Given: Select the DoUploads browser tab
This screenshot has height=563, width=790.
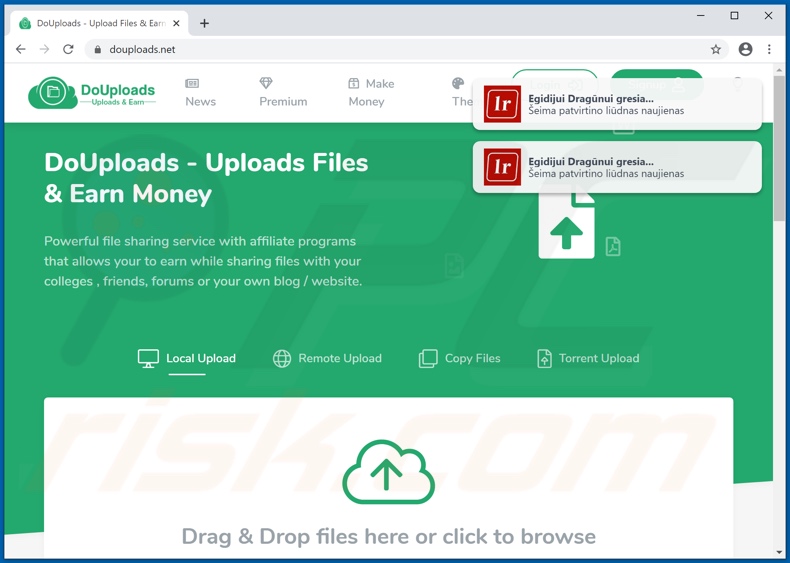Looking at the screenshot, I should [x=99, y=23].
